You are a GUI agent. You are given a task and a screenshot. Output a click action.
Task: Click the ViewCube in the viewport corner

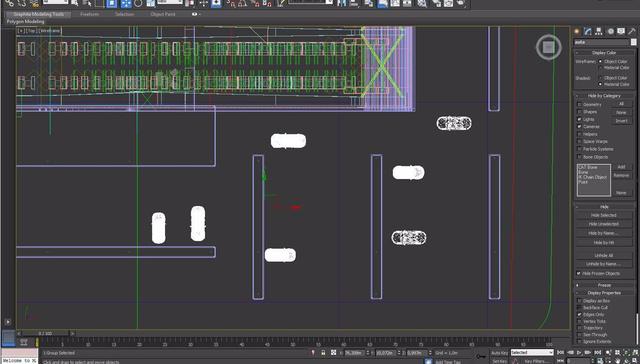coord(548,47)
